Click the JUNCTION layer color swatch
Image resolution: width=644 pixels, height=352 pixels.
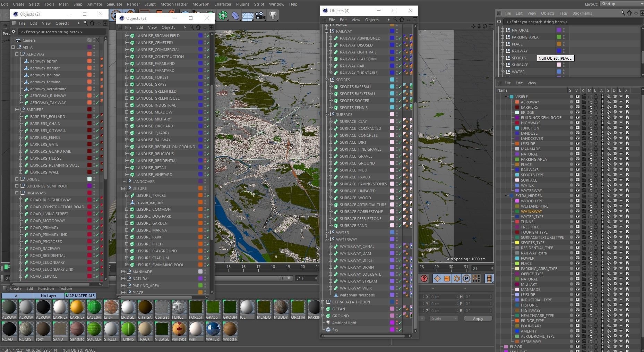[517, 128]
